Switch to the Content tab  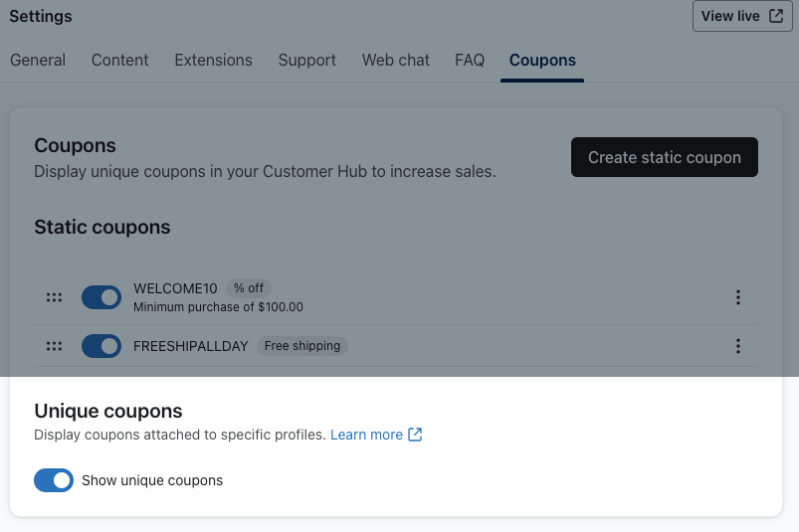[119, 60]
